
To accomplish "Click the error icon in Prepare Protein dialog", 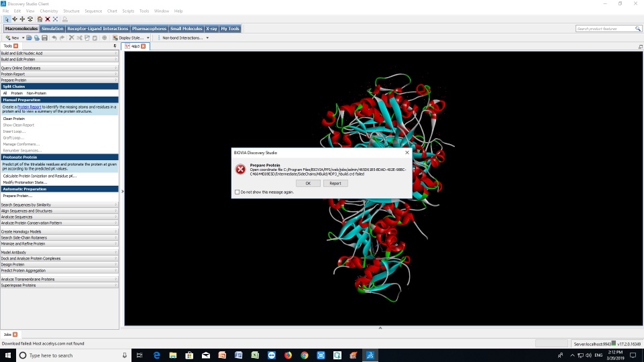I will tap(241, 169).
